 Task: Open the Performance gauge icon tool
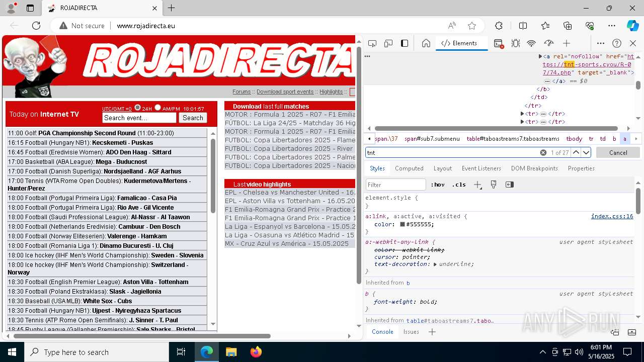point(549,43)
